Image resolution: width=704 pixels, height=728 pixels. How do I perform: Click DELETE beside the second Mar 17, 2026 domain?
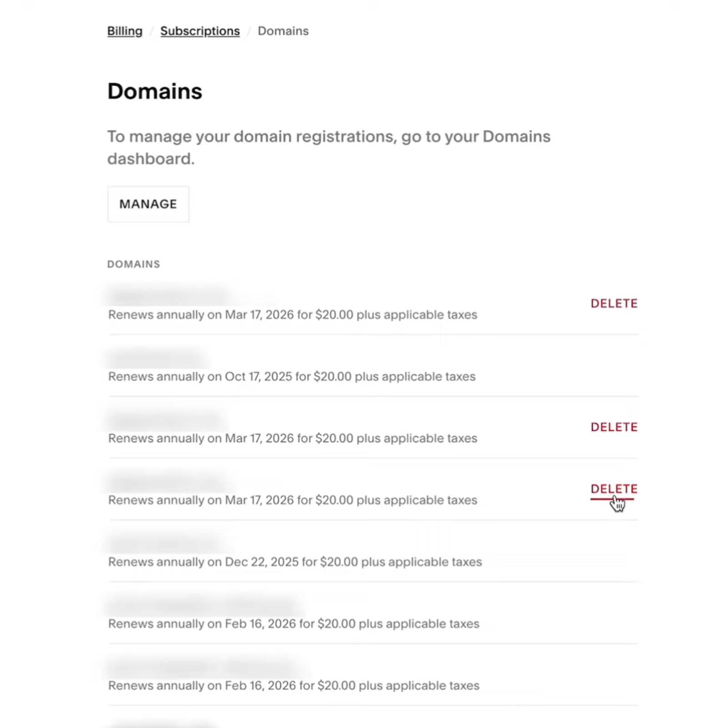tap(614, 427)
